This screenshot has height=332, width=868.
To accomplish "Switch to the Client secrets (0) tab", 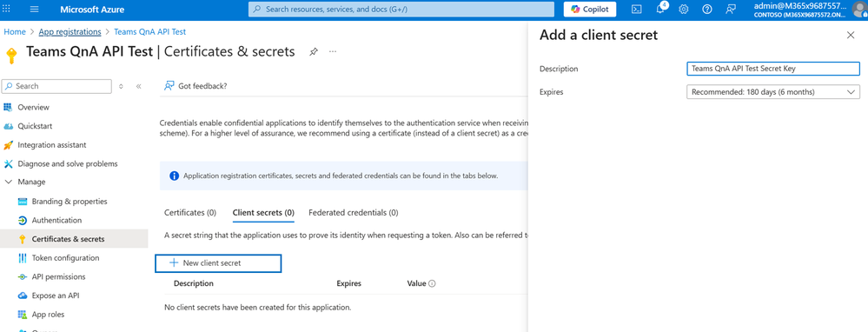I will [x=263, y=212].
